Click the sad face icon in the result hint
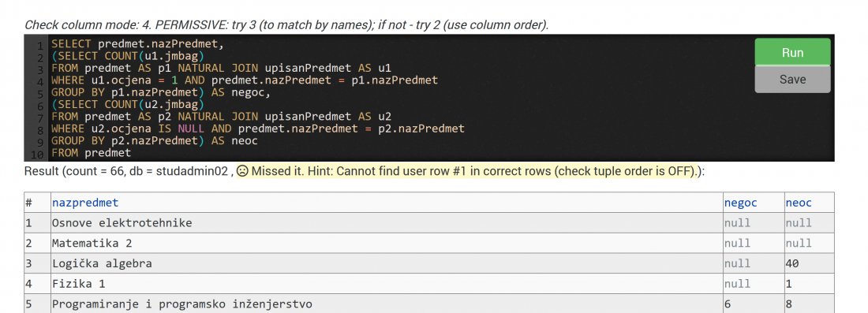868x313 pixels. (x=242, y=171)
